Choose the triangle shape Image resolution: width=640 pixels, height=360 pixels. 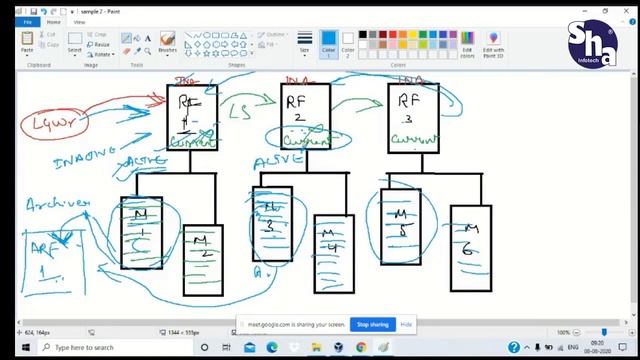[x=243, y=36]
